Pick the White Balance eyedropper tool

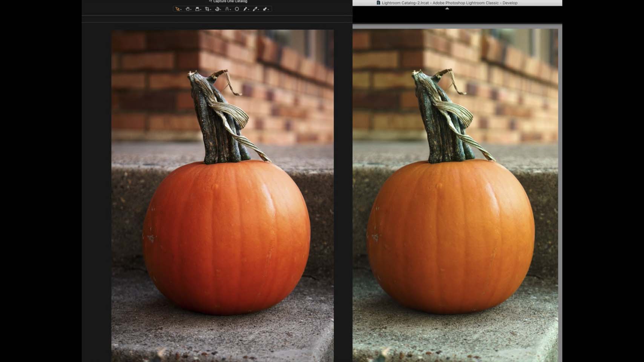coord(255,9)
